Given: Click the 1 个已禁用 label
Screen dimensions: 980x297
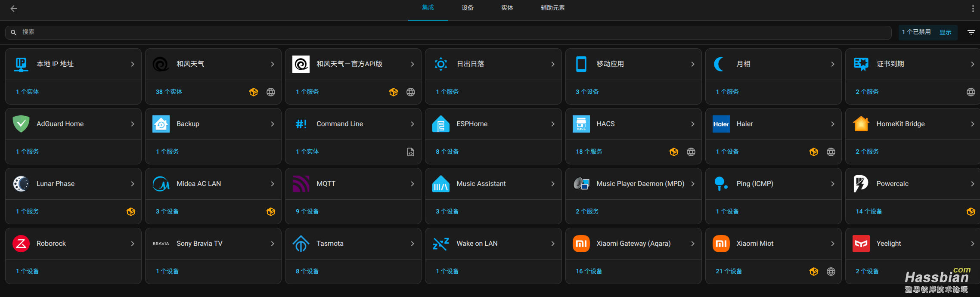Looking at the screenshot, I should point(916,32).
